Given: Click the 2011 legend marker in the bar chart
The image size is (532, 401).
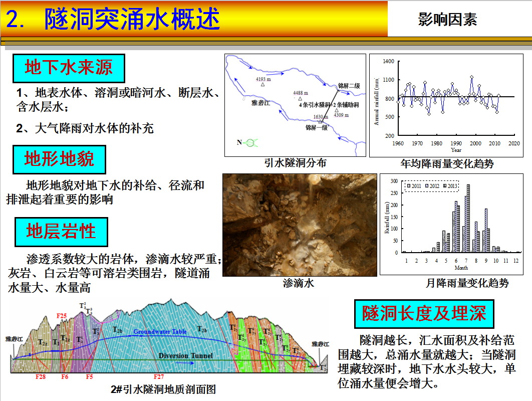Looking at the screenshot, I should (x=409, y=186).
